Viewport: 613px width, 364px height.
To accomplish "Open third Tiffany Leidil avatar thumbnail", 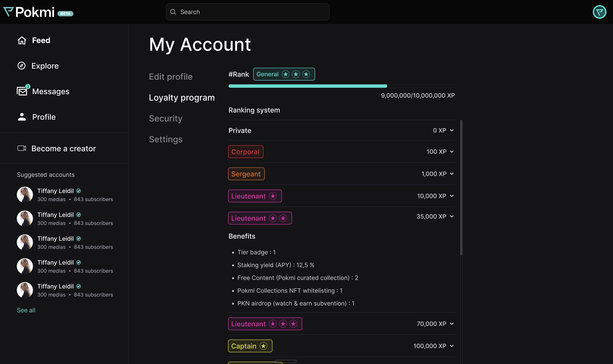I will click(25, 242).
